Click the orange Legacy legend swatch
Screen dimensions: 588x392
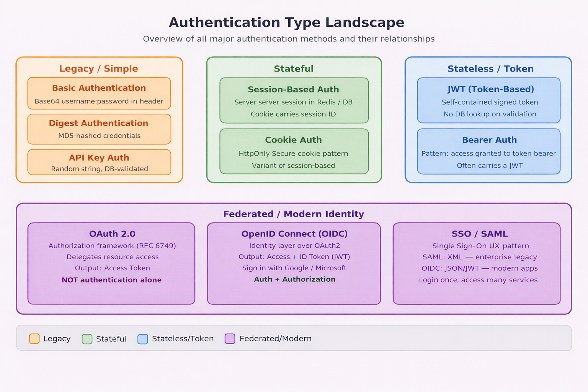34,339
